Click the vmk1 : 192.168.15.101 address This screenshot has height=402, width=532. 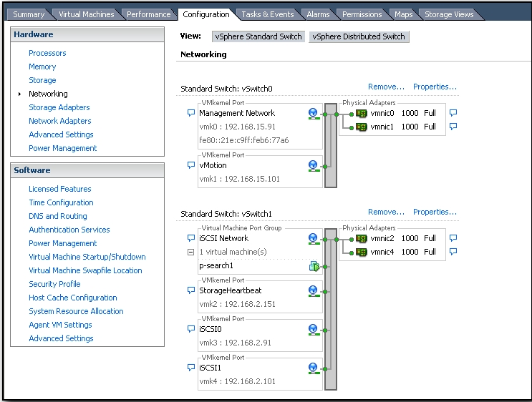coord(240,179)
